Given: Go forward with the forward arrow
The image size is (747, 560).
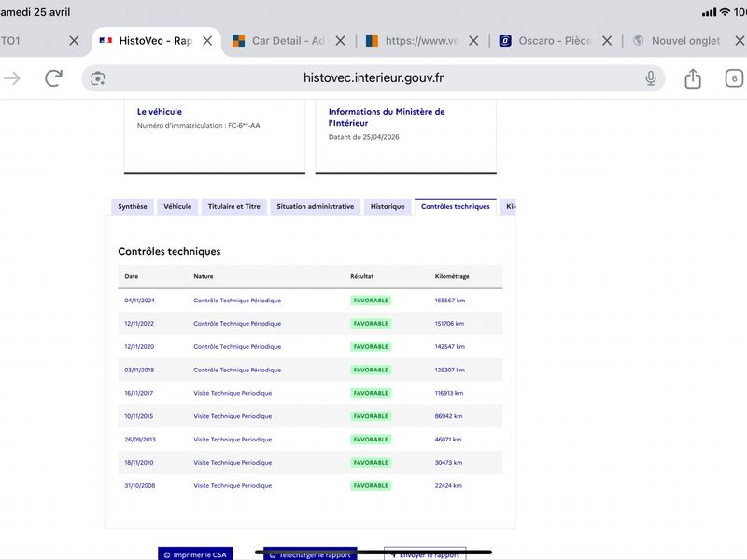Looking at the screenshot, I should point(12,78).
